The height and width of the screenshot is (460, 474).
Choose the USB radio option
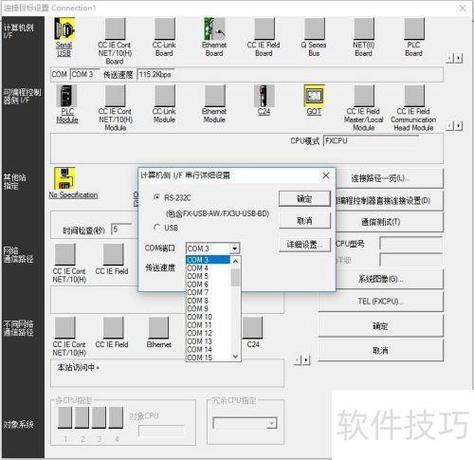pyautogui.click(x=157, y=228)
